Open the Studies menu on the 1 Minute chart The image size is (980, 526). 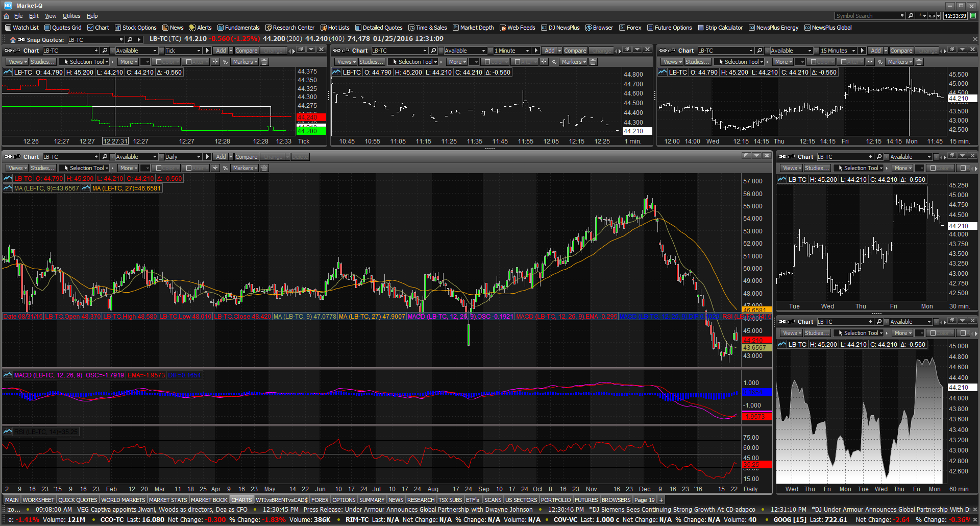372,62
